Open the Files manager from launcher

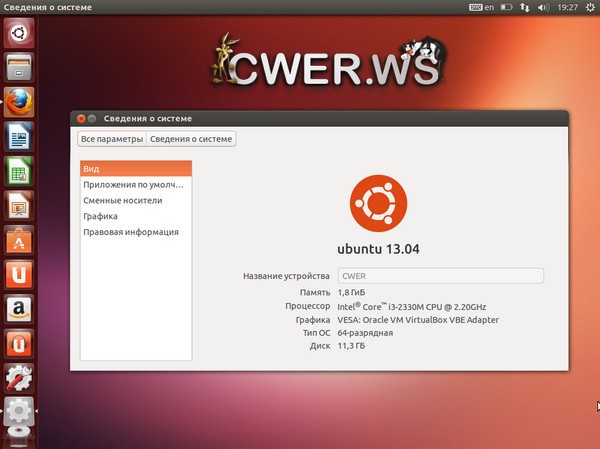click(17, 67)
